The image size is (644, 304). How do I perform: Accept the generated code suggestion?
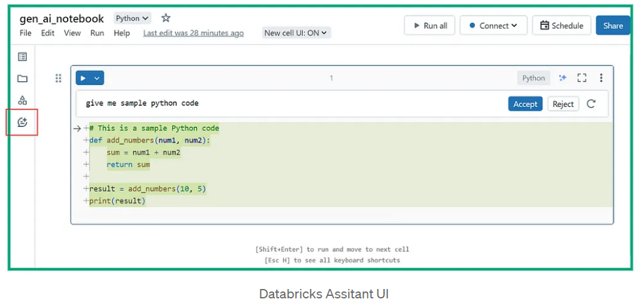tap(525, 104)
